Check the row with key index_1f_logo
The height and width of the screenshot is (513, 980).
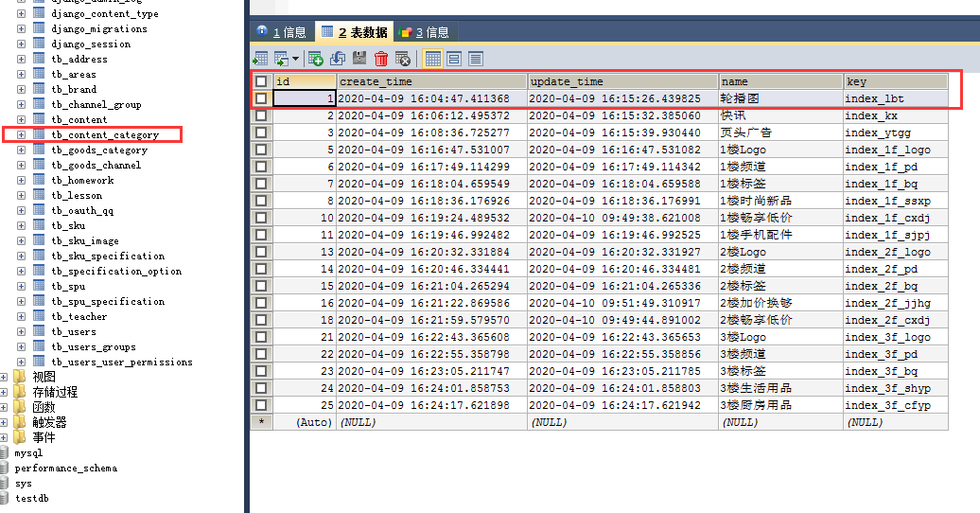click(x=261, y=150)
